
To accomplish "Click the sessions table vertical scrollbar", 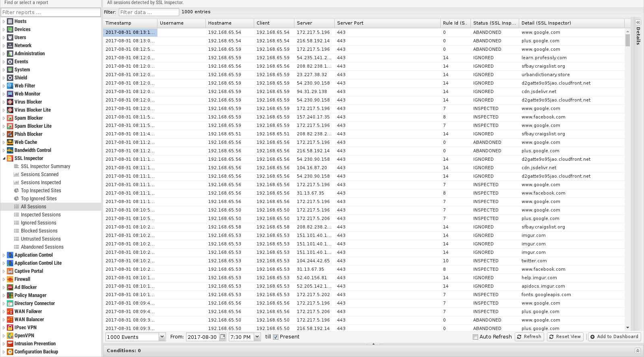I will 627,40.
